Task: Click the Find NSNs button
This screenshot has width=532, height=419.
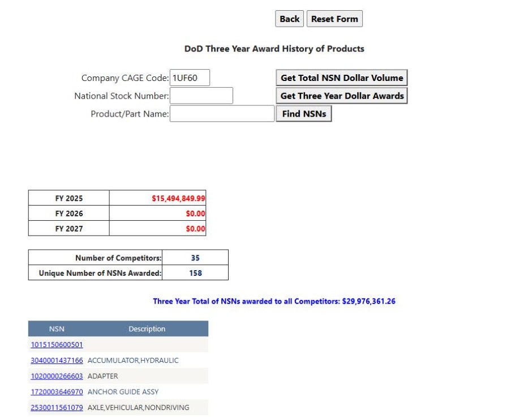Action: (304, 114)
